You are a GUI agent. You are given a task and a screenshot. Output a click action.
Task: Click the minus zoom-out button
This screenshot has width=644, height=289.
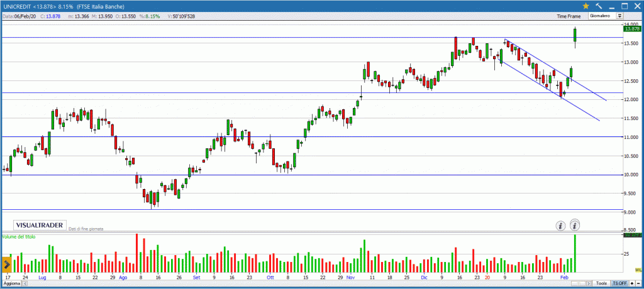(x=639, y=284)
